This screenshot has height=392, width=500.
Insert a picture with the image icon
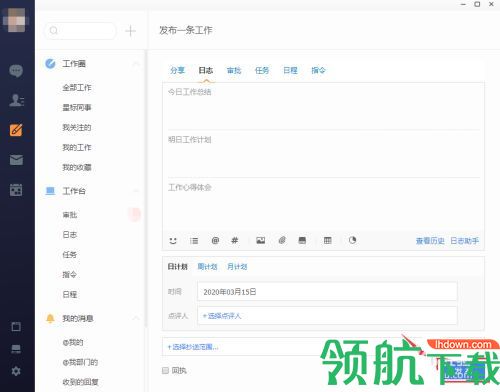(x=261, y=240)
